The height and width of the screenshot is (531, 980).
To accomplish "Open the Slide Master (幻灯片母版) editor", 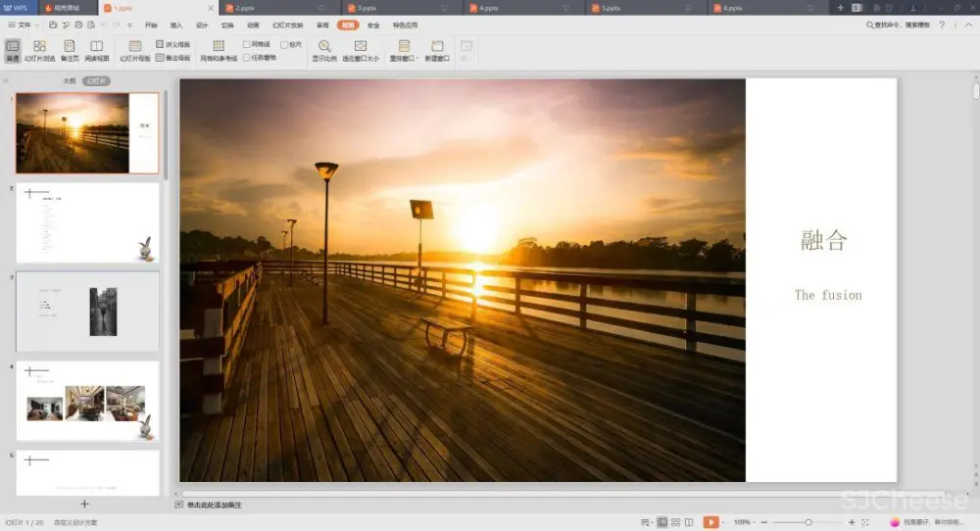I will (135, 51).
